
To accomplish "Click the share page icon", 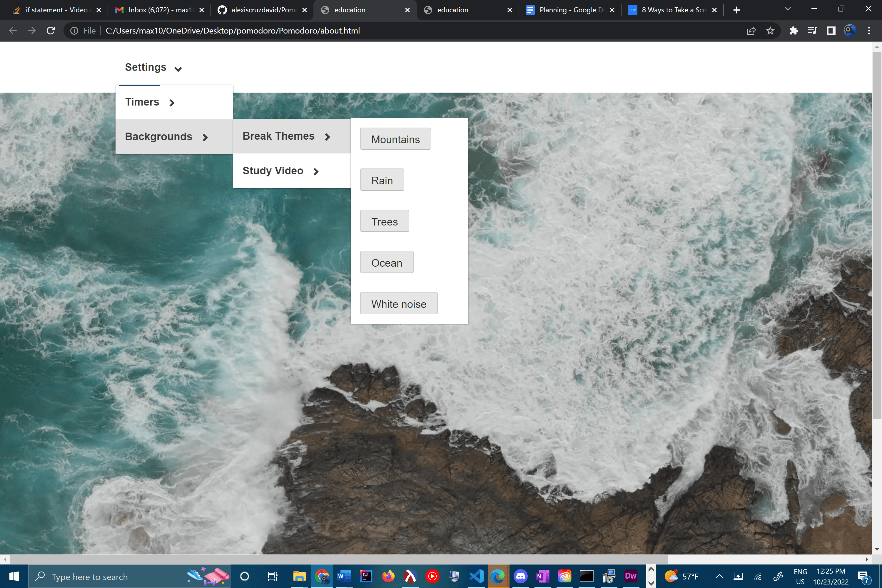I will (751, 31).
